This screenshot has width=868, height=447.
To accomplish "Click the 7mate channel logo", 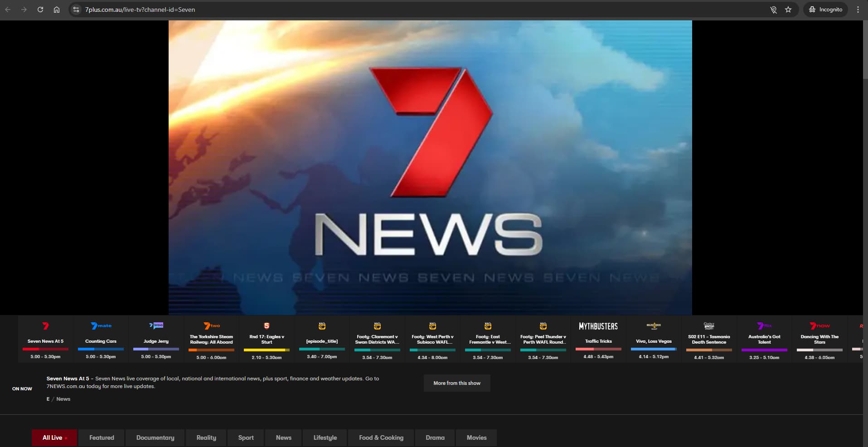I will click(101, 326).
